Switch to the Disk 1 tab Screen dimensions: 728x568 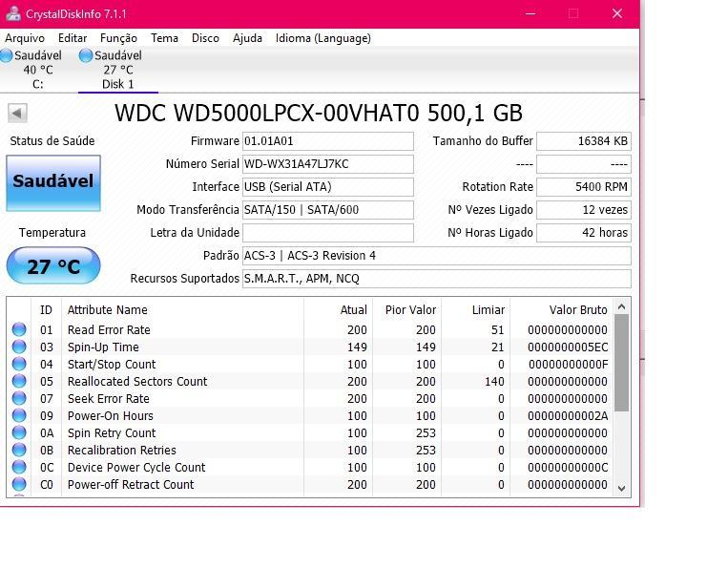118,70
